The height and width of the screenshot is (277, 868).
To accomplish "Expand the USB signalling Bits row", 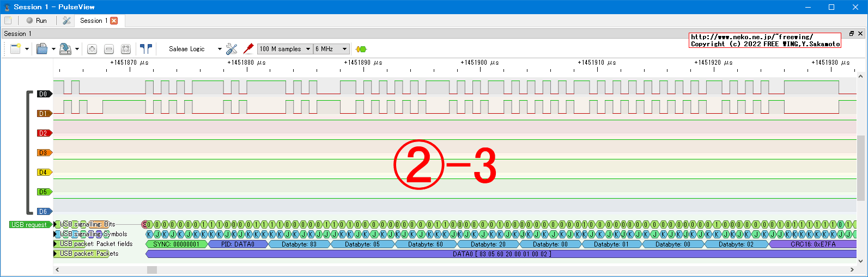I will tap(56, 224).
